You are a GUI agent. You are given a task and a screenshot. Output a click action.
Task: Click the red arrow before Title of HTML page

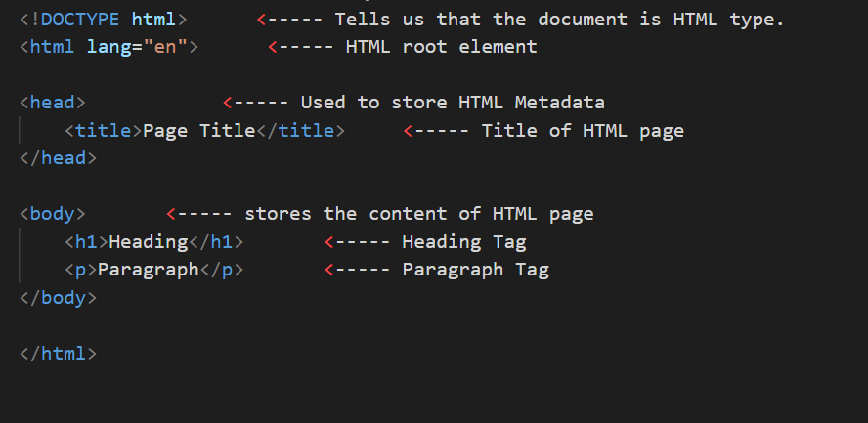409,131
